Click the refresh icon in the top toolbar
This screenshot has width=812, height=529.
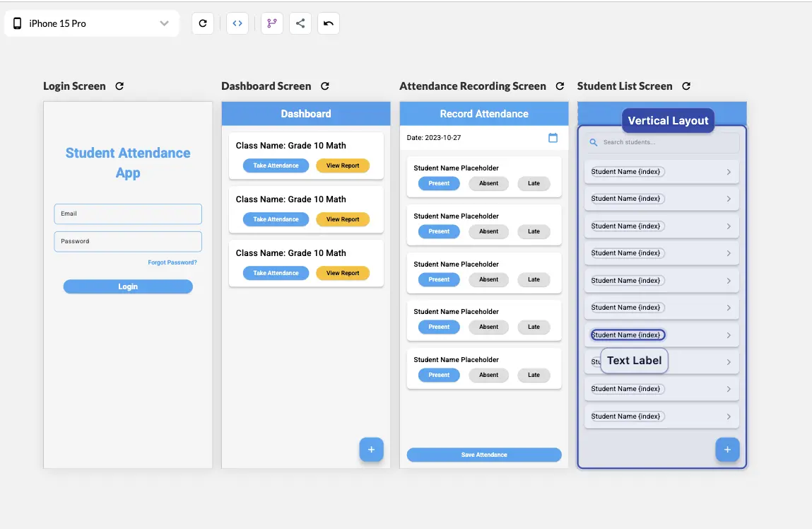(x=203, y=23)
